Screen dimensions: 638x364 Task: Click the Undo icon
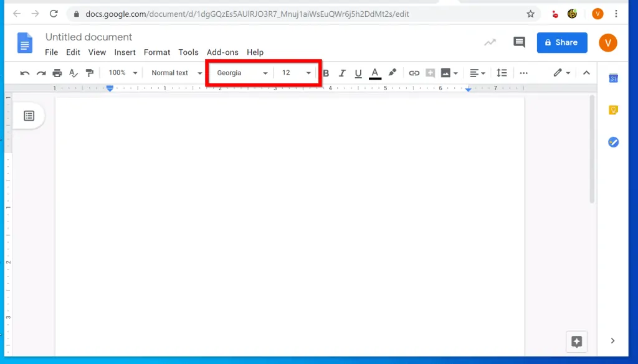coord(24,73)
